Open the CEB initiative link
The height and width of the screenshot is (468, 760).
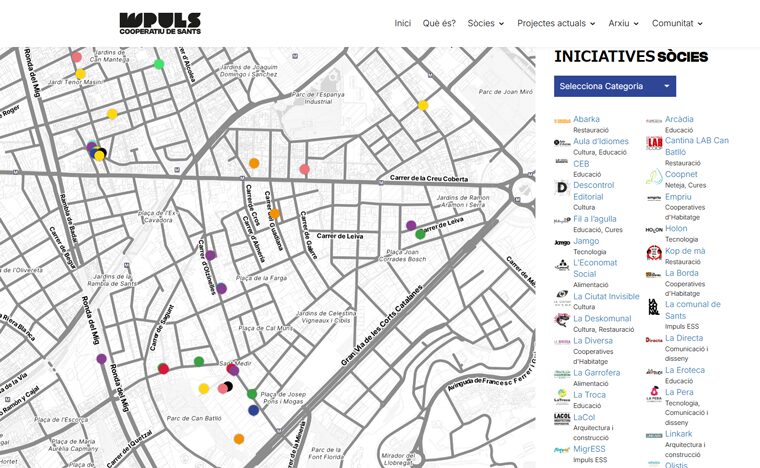tap(581, 164)
